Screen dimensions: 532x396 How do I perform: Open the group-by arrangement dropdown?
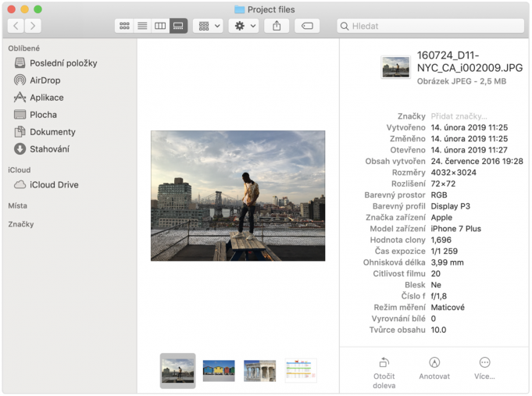[208, 26]
